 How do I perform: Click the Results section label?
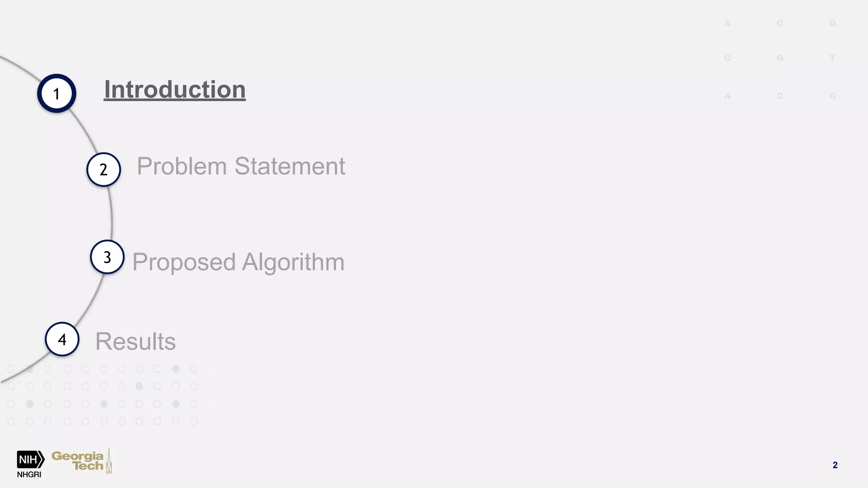(x=136, y=341)
